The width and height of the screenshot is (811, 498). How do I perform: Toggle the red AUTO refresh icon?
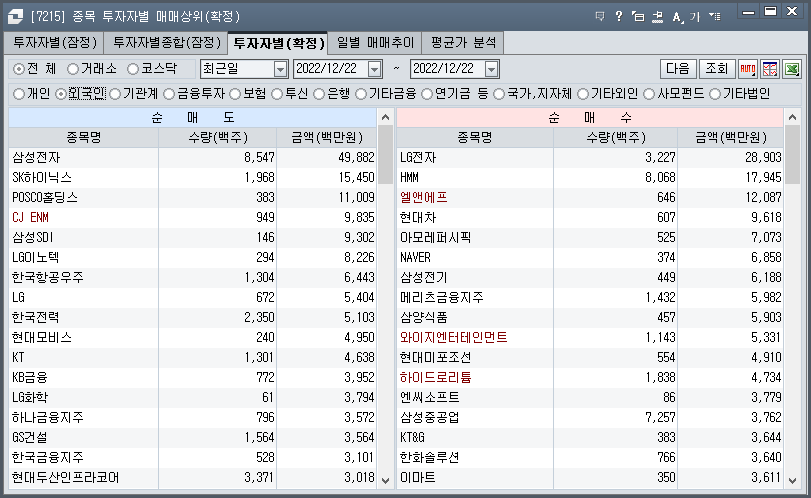click(x=747, y=69)
